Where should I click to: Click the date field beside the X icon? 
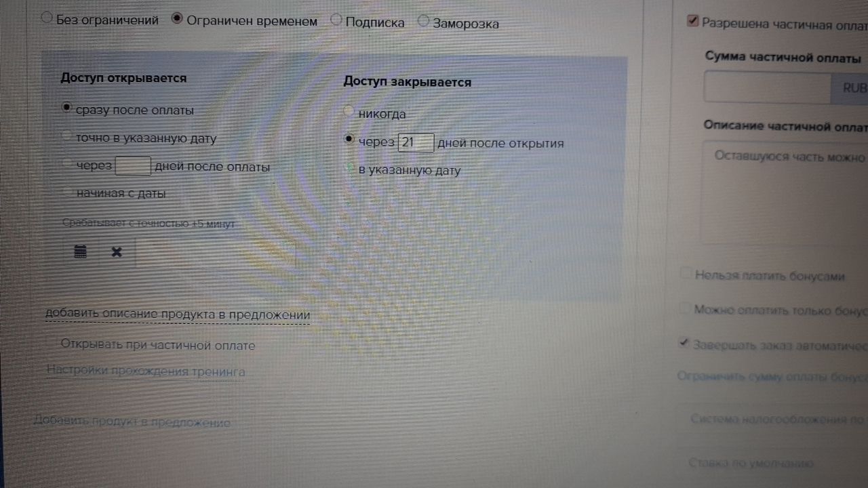tap(216, 252)
